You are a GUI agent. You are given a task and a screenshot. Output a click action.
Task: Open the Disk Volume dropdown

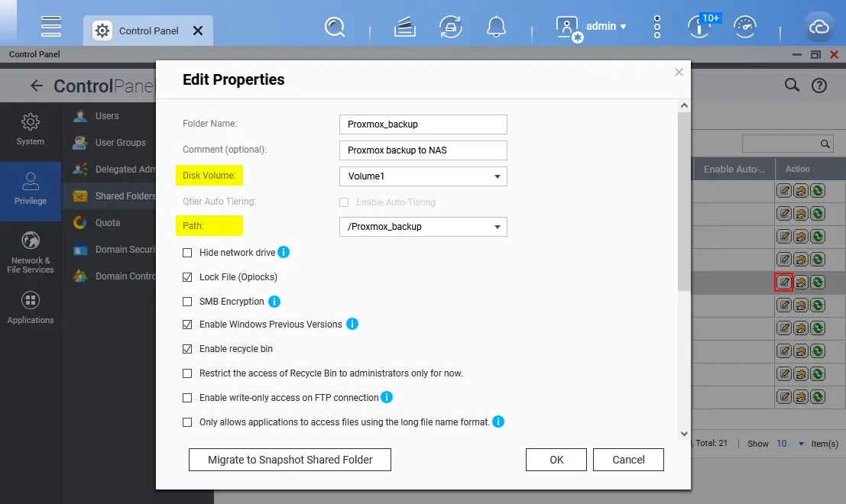(x=423, y=176)
